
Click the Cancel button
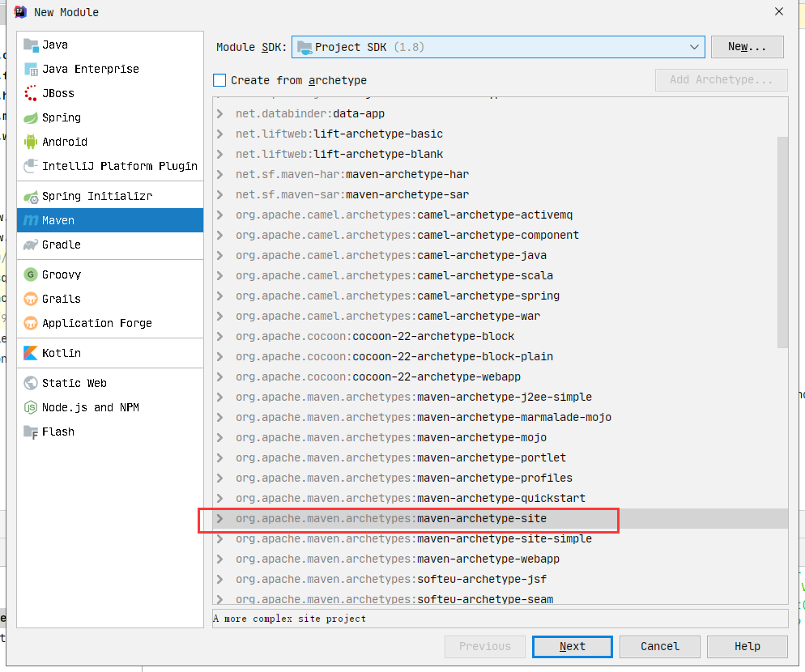(x=660, y=646)
